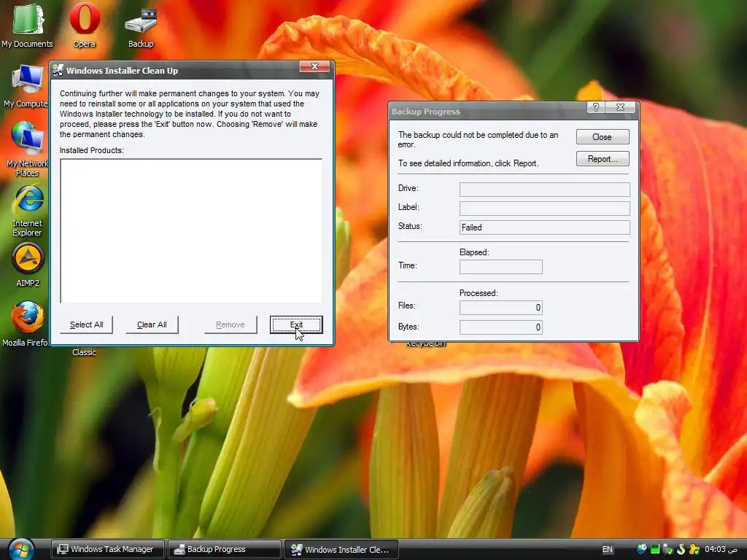Click Close in Backup Progress dialog
The image size is (747, 560).
pyautogui.click(x=603, y=136)
